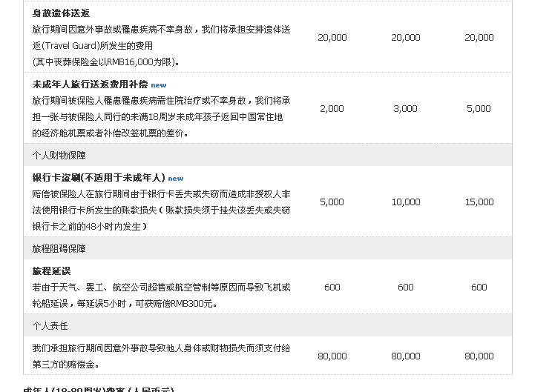Screen dimensions: 552x392
Task: Click the 身故遗体送返 heading
Action: [61, 13]
